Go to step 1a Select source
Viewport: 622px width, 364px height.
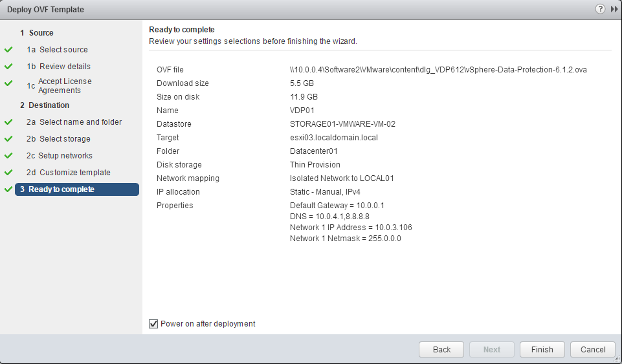63,50
